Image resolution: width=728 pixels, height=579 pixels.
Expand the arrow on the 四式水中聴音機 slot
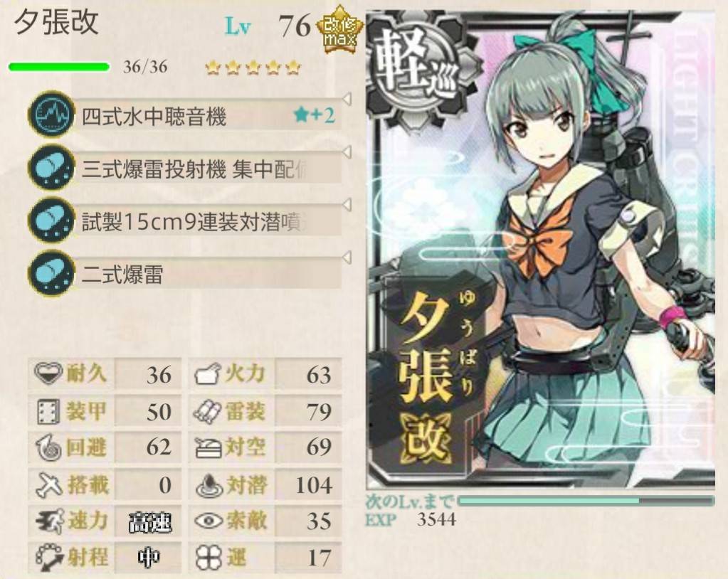tap(347, 99)
